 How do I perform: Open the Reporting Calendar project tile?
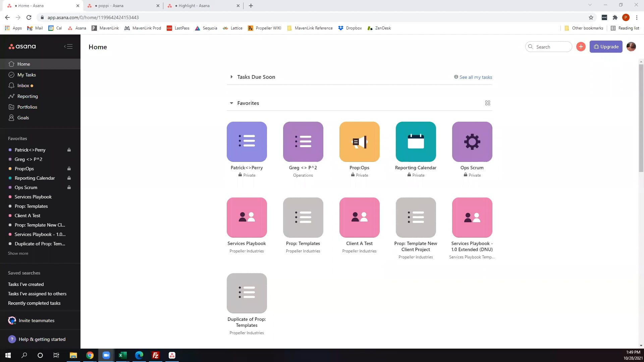click(x=416, y=142)
